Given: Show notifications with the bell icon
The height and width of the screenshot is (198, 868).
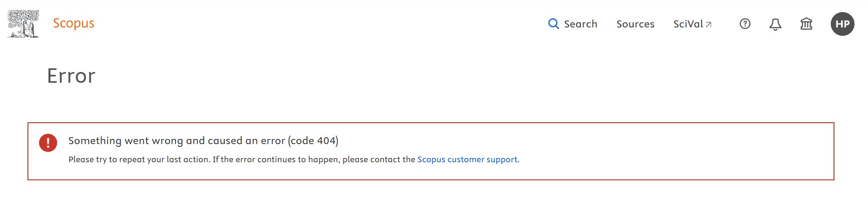Looking at the screenshot, I should [775, 24].
